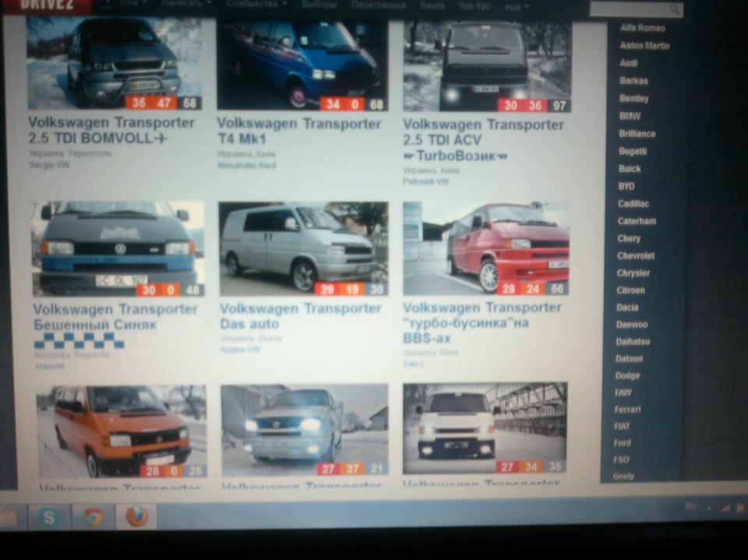The width and height of the screenshot is (748, 560).
Task: Click the search magnifier icon
Action: tap(675, 9)
